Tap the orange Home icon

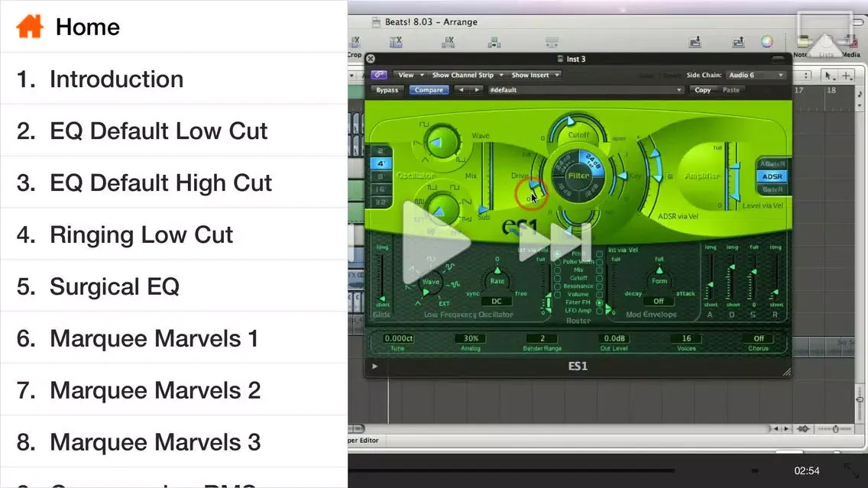(30, 27)
